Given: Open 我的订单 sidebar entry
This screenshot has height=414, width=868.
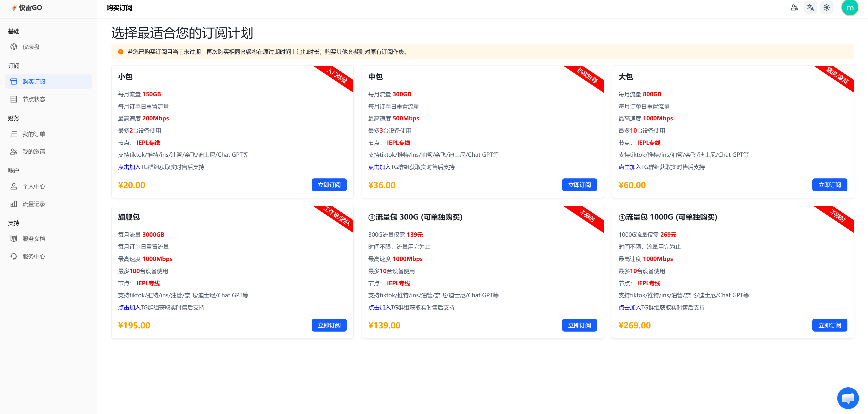Looking at the screenshot, I should 48,134.
